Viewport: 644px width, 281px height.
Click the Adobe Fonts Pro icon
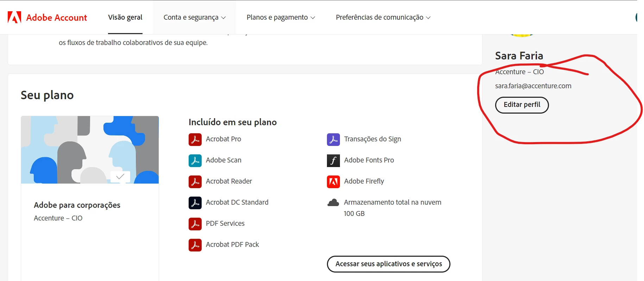(333, 160)
